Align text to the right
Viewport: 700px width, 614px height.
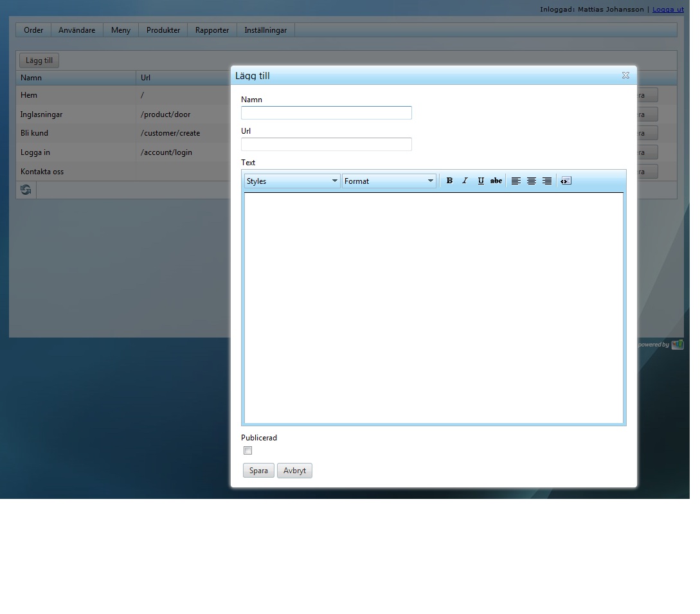(x=547, y=181)
